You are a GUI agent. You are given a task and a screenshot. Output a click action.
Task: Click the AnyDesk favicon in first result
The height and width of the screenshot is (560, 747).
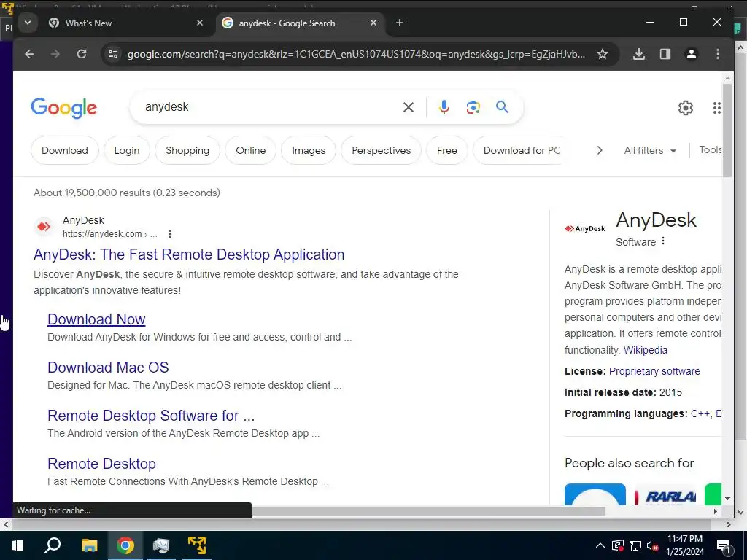click(44, 227)
